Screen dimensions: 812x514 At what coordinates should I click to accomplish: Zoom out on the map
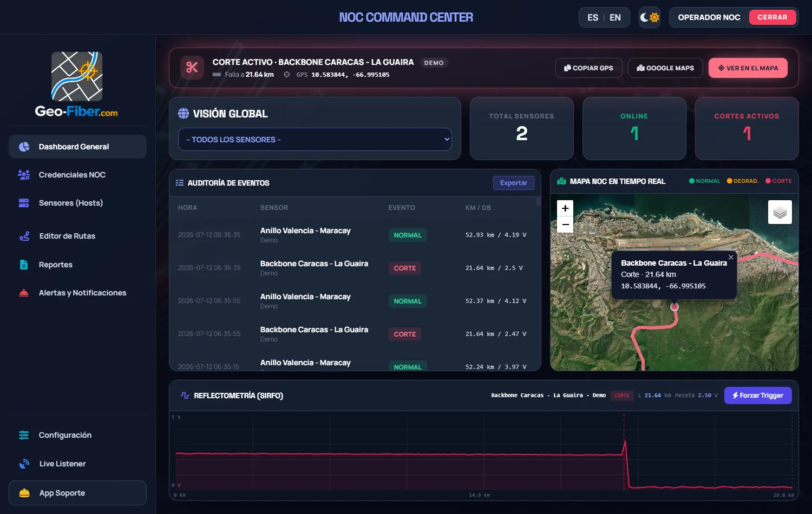click(x=565, y=225)
